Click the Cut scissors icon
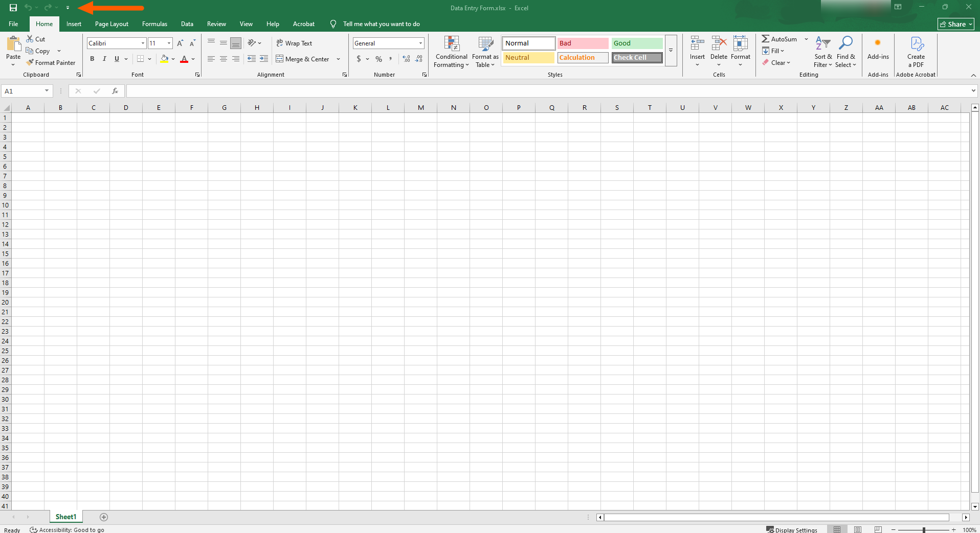980x533 pixels. [30, 39]
